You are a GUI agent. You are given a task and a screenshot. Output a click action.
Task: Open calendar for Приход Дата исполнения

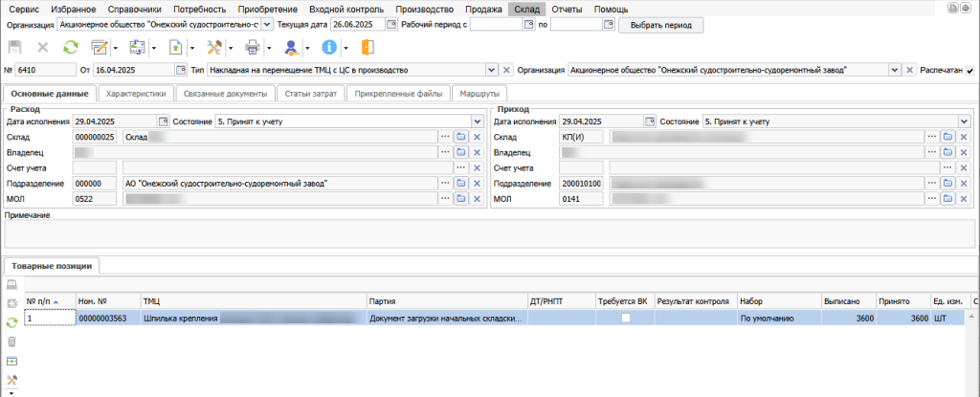[x=650, y=121]
